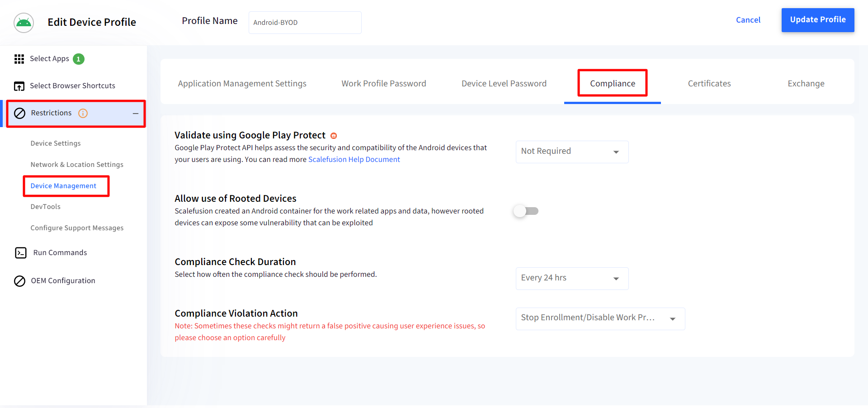The height and width of the screenshot is (408, 868).
Task: Click the Select Apps grid icon
Action: (x=19, y=59)
